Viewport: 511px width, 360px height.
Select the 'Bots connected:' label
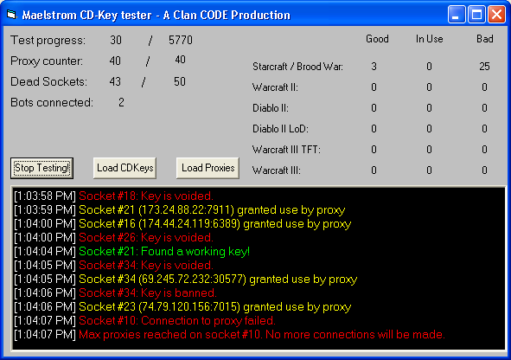[x=52, y=102]
